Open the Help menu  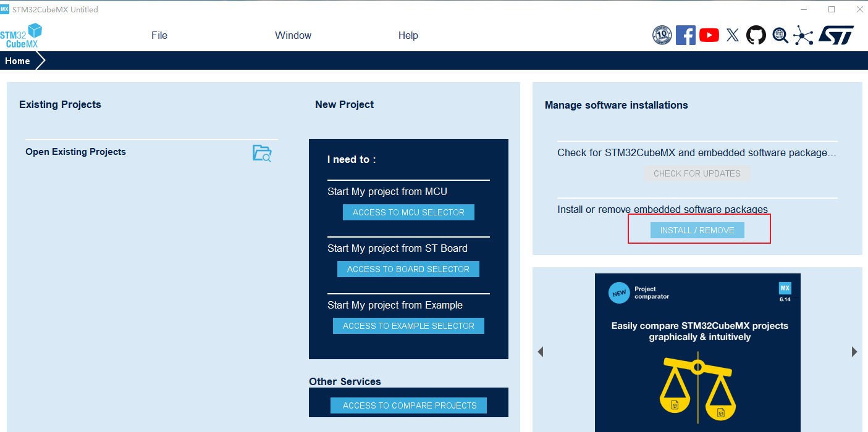408,35
